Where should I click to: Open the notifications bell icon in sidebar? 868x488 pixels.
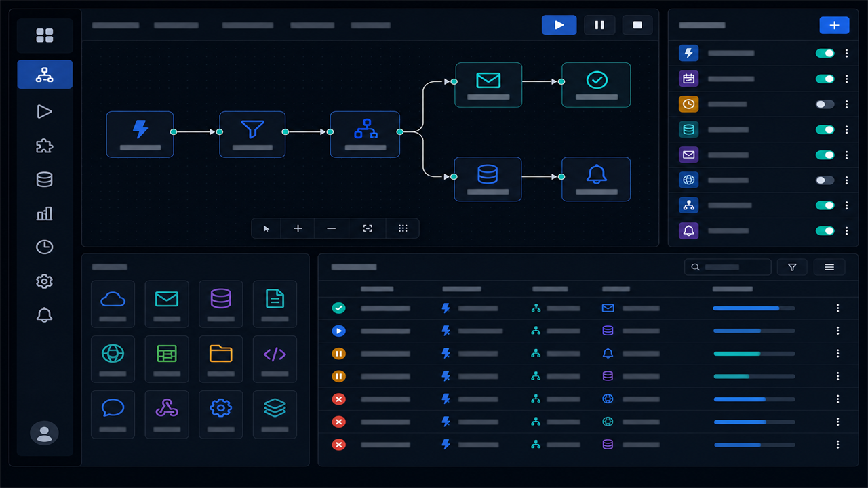(45, 314)
